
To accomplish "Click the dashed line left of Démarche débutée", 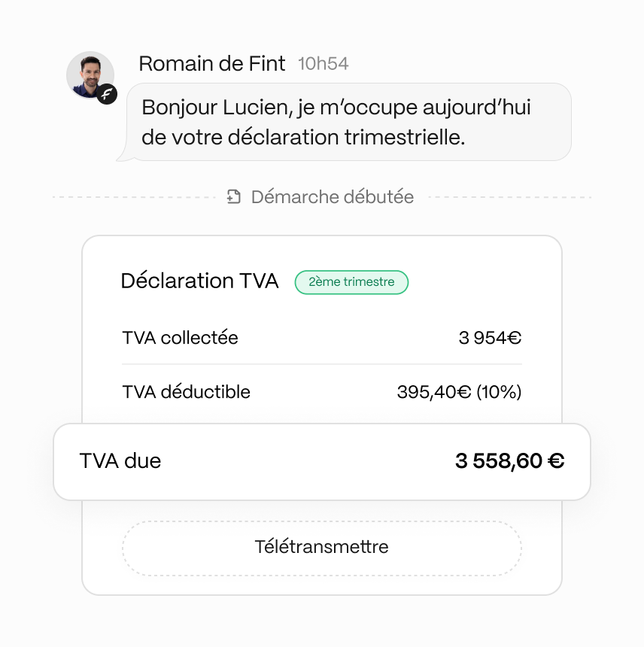I will coord(135,198).
